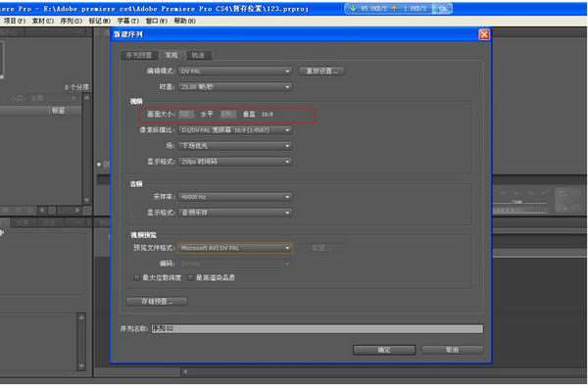Open the audio 采样率 dropdown

click(235, 197)
